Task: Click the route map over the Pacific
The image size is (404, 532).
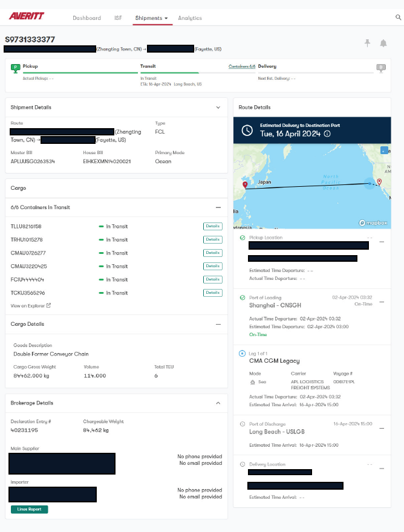Action: pyautogui.click(x=312, y=186)
